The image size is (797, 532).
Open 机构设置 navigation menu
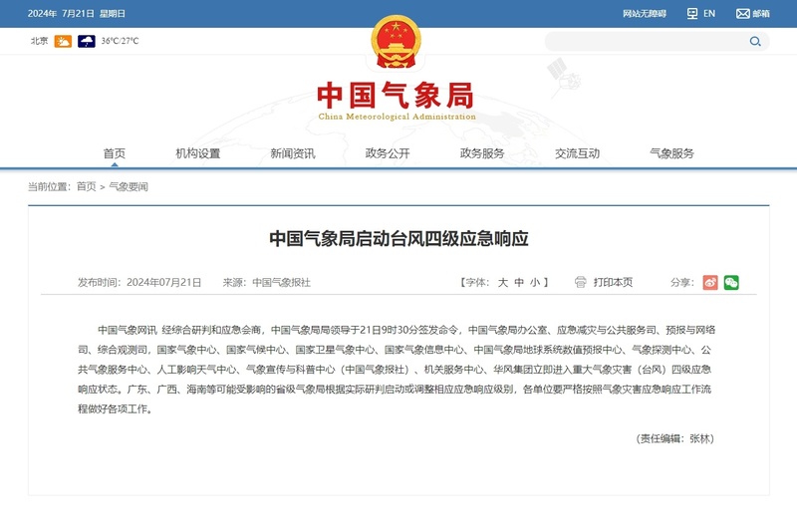pos(197,153)
